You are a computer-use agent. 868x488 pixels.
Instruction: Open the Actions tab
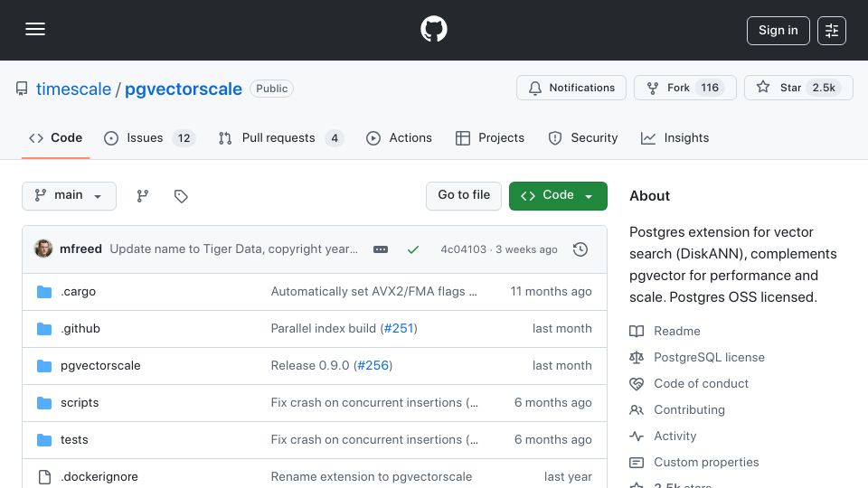[399, 137]
